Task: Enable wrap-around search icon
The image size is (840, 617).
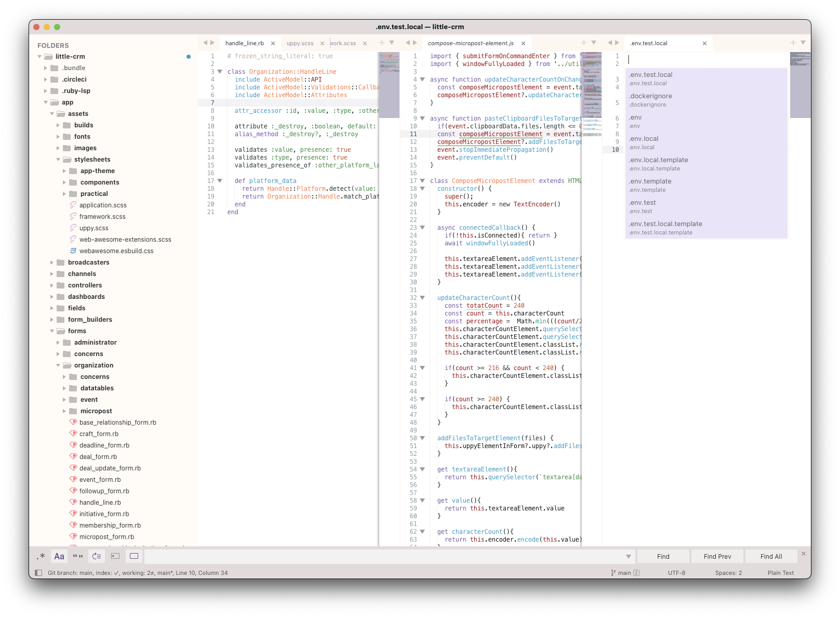Action: tap(97, 556)
